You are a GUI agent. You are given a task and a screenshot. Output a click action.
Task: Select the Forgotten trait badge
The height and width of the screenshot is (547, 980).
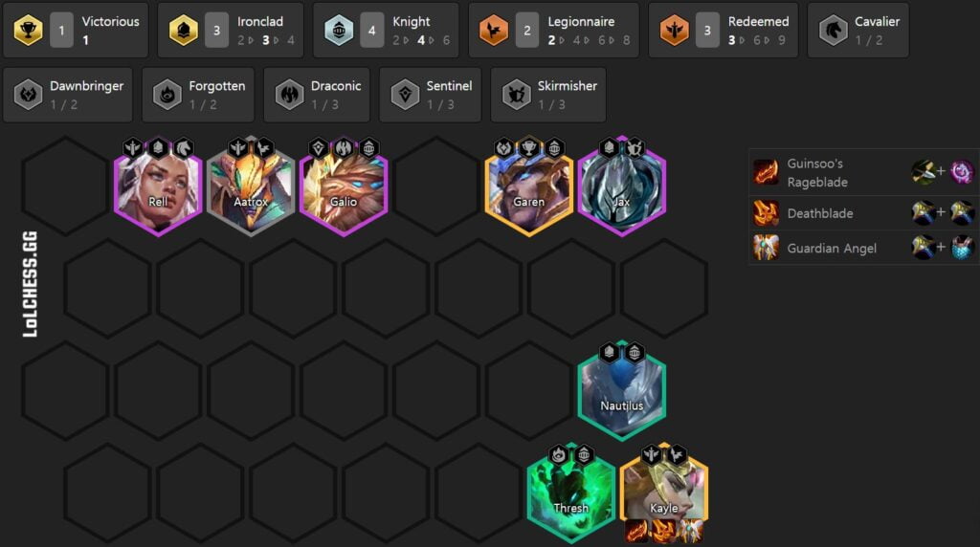198,95
